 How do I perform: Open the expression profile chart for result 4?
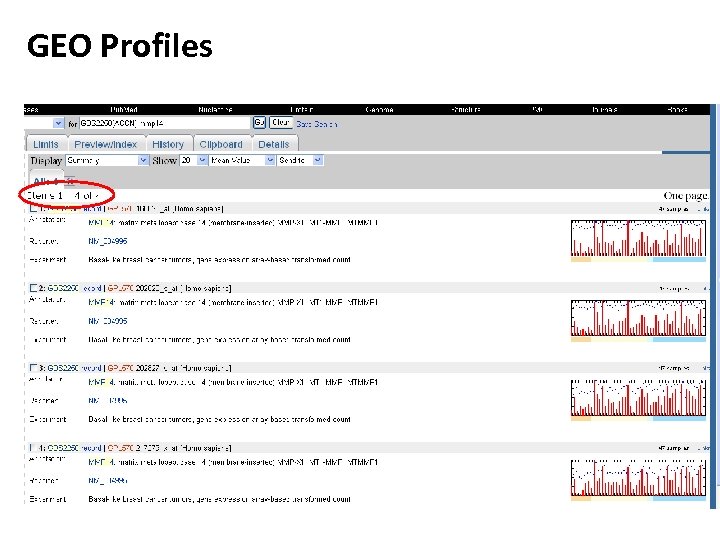(638, 480)
